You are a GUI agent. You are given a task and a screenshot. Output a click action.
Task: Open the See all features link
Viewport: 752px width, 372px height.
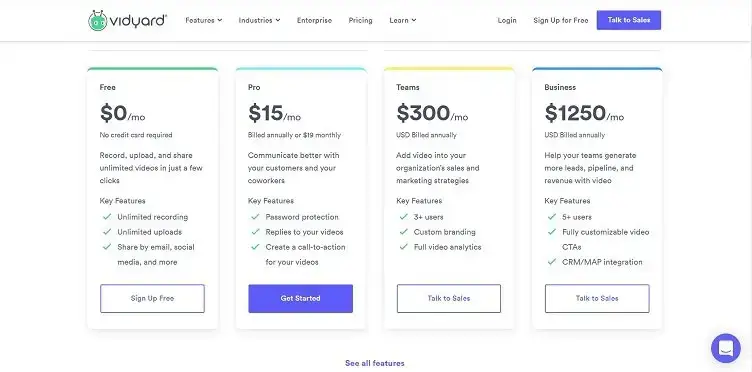coord(375,363)
